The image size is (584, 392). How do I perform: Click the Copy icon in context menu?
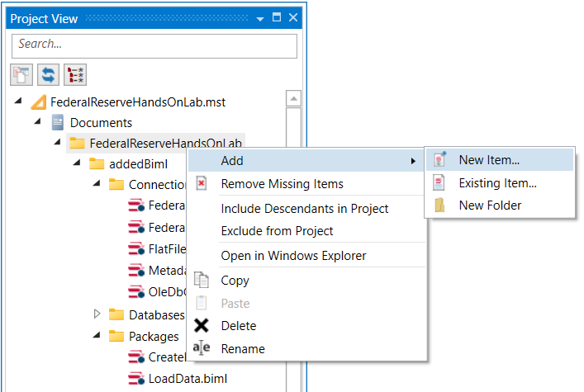201,280
